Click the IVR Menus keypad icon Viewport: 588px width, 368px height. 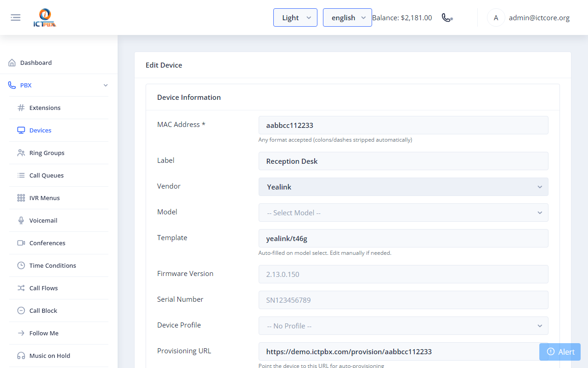[21, 198]
